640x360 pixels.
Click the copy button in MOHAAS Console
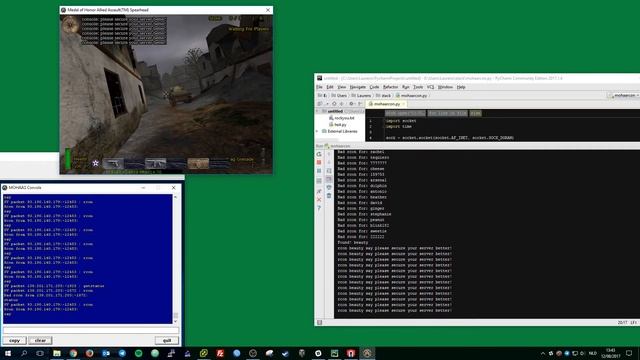coord(14,340)
